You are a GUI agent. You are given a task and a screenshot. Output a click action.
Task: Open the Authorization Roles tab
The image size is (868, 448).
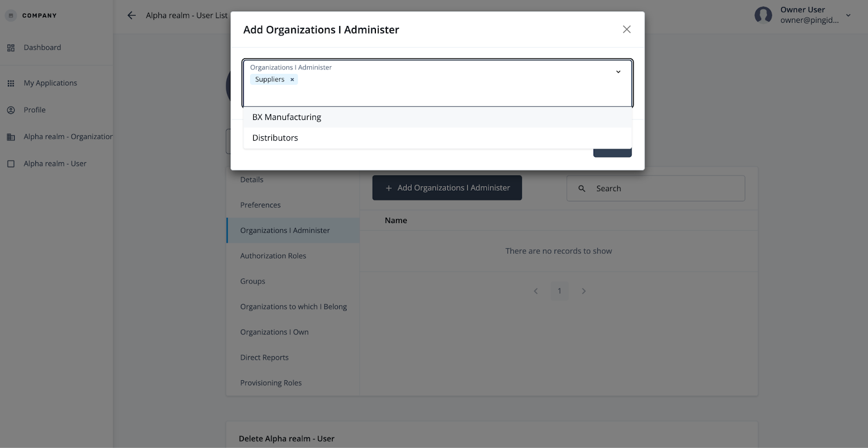[273, 256]
